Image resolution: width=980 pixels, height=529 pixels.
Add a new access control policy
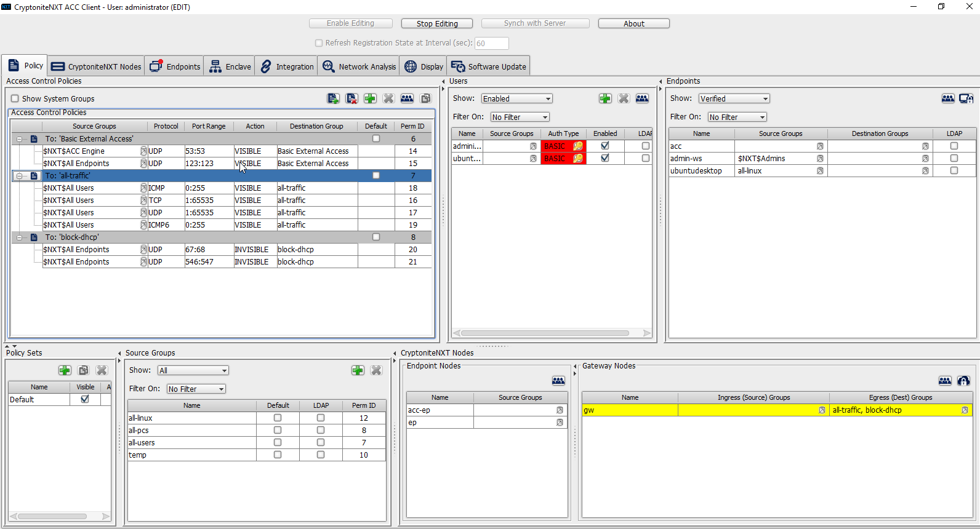pos(370,98)
